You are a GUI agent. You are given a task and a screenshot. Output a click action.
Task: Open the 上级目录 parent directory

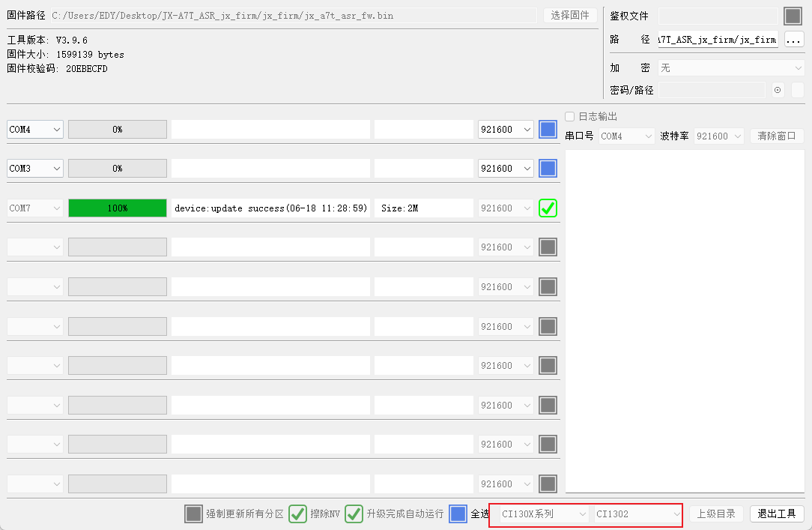(716, 514)
